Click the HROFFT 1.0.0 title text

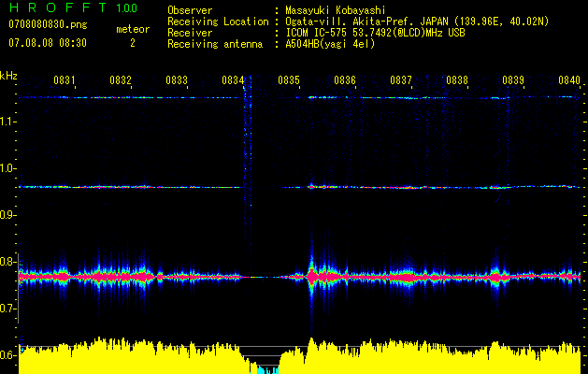(x=74, y=7)
